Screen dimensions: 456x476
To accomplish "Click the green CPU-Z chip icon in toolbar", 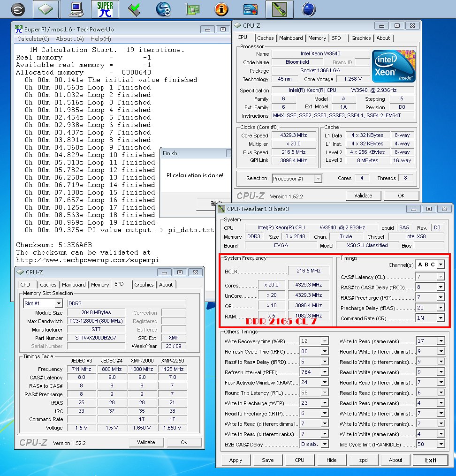I will pyautogui.click(x=46, y=9).
